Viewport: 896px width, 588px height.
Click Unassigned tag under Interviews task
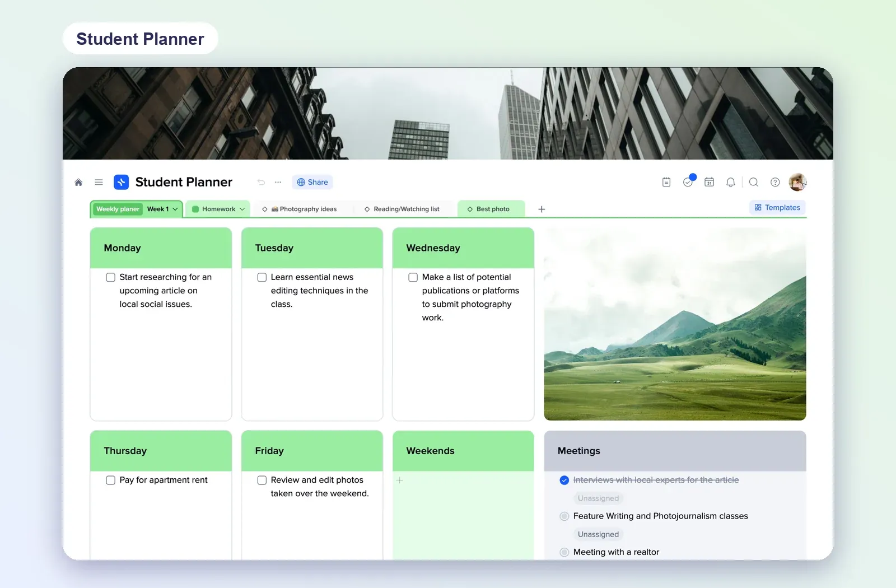(x=598, y=498)
